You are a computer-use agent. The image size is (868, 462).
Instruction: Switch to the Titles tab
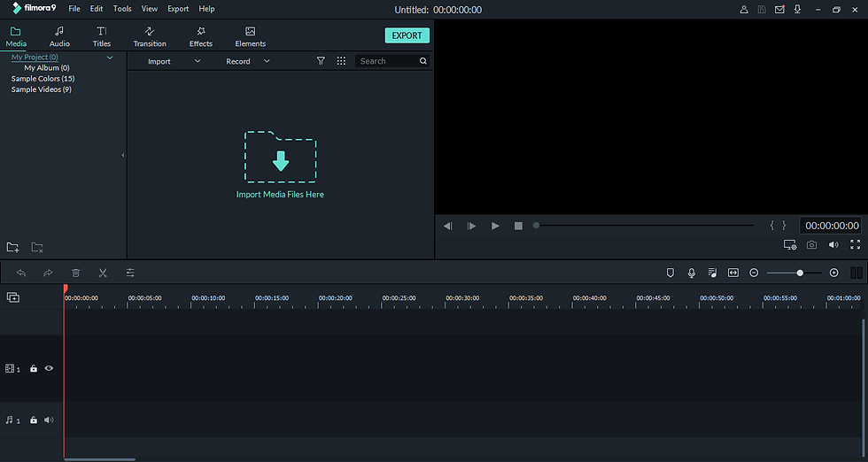click(102, 36)
